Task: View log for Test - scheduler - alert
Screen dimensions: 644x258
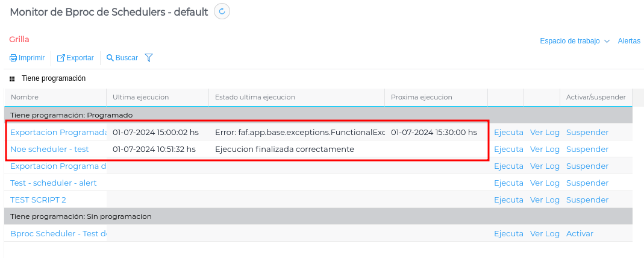Action: click(x=545, y=183)
